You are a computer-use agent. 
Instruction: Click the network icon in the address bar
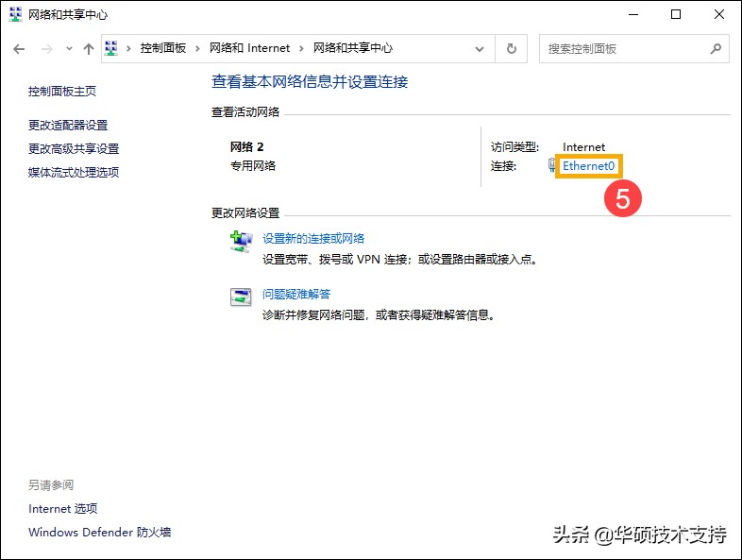coord(111,48)
